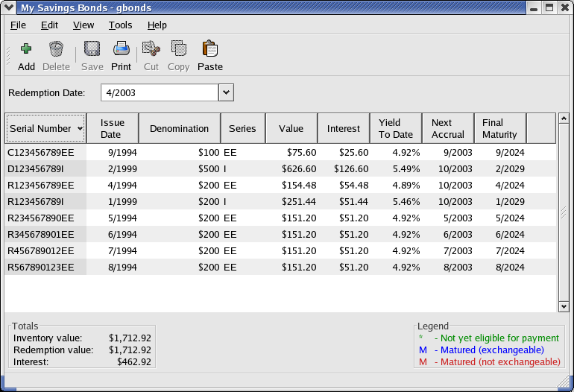Select bond row R456789012EE
Image resolution: width=574 pixels, height=392 pixels.
[280, 250]
